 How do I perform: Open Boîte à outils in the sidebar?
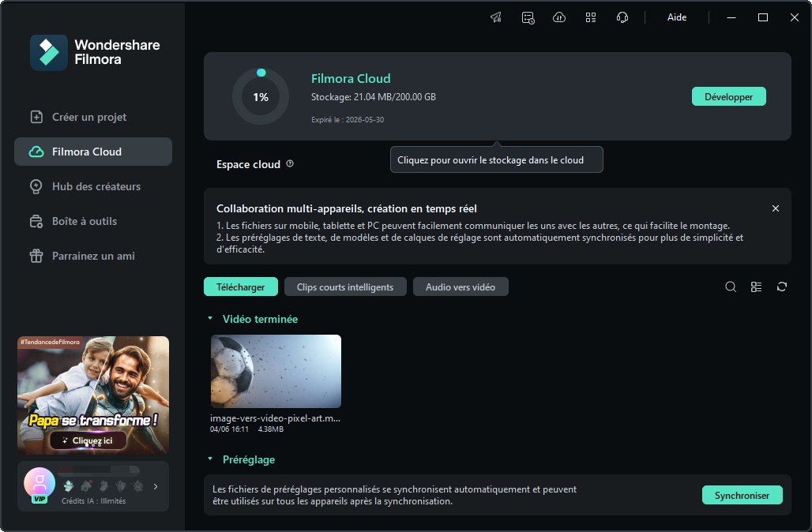pos(93,221)
